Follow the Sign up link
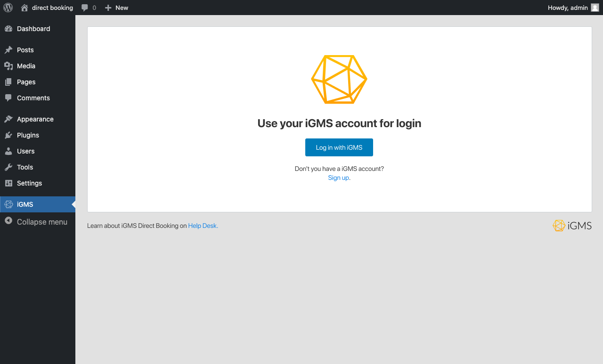 pos(339,178)
